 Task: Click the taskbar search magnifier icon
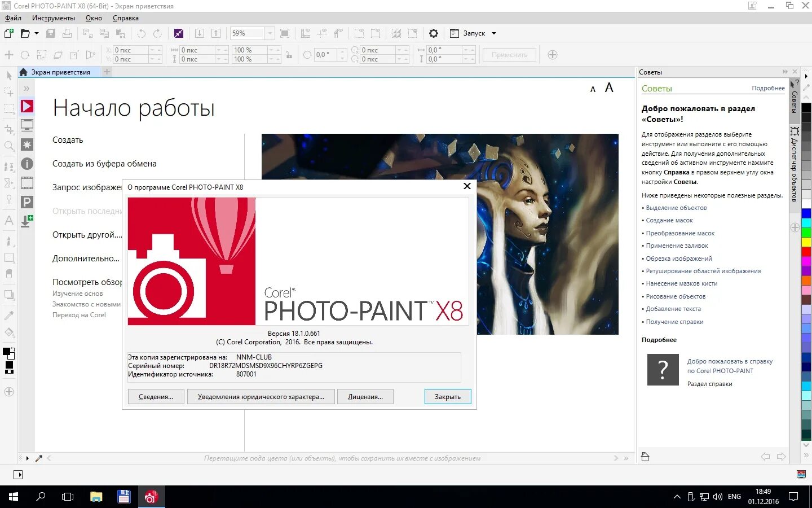point(41,497)
